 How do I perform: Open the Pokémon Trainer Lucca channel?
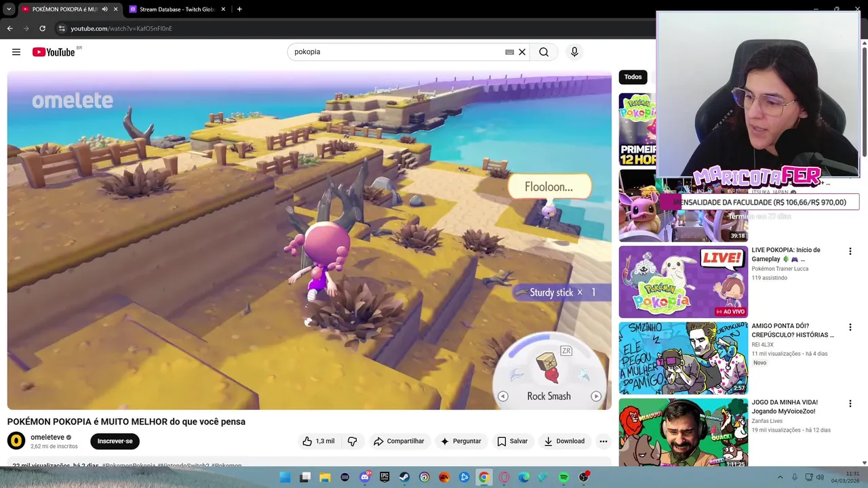780,269
